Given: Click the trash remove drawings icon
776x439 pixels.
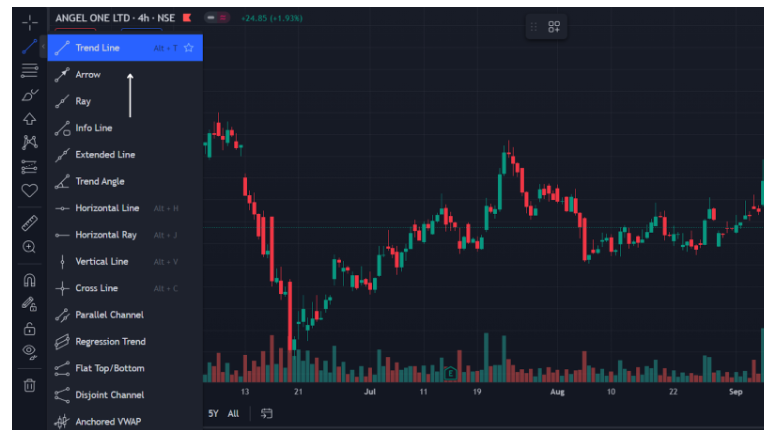Looking at the screenshot, I should click(x=29, y=385).
